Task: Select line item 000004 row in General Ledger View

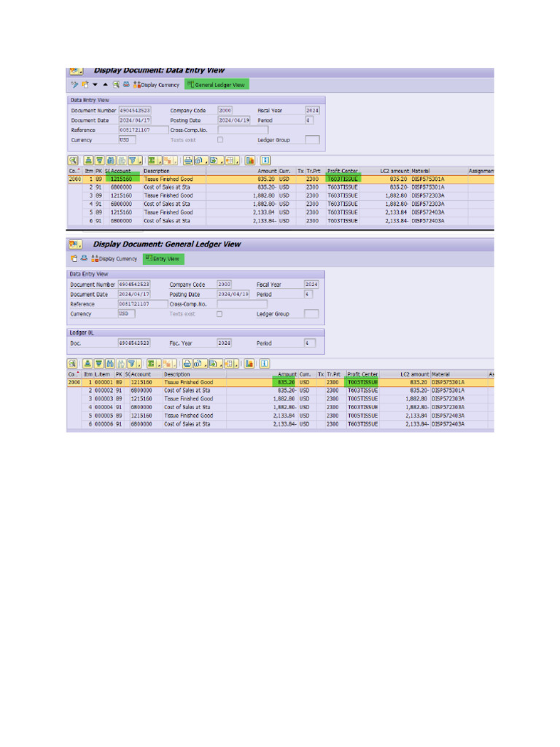Action: pos(281,407)
